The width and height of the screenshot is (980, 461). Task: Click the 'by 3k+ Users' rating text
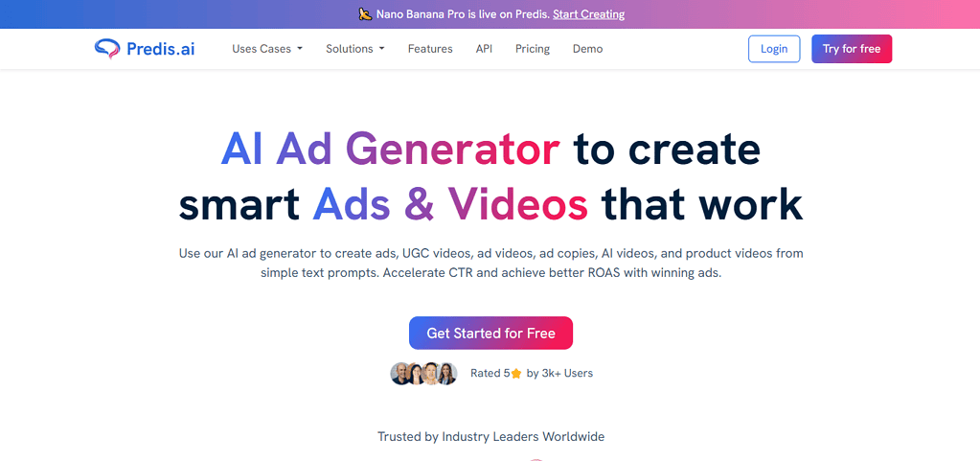coord(559,374)
